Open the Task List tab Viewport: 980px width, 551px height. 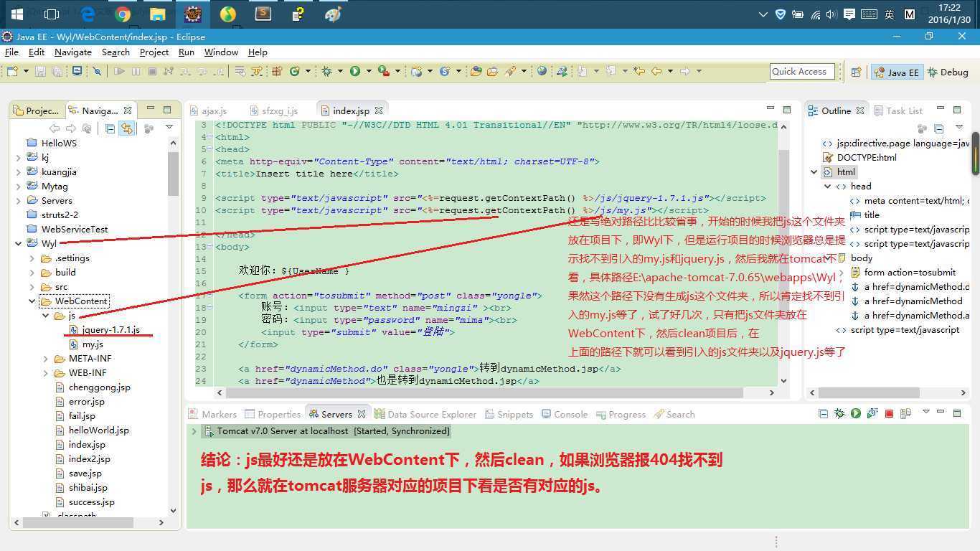[897, 110]
